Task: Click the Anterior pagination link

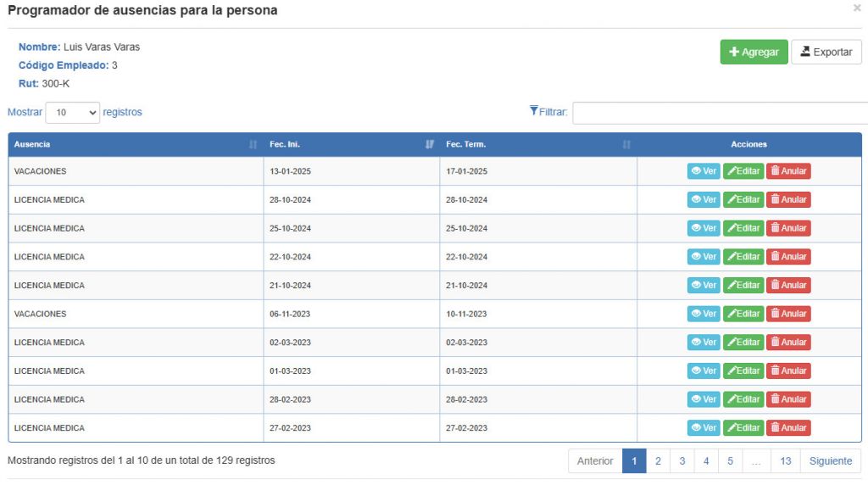Action: pyautogui.click(x=595, y=460)
